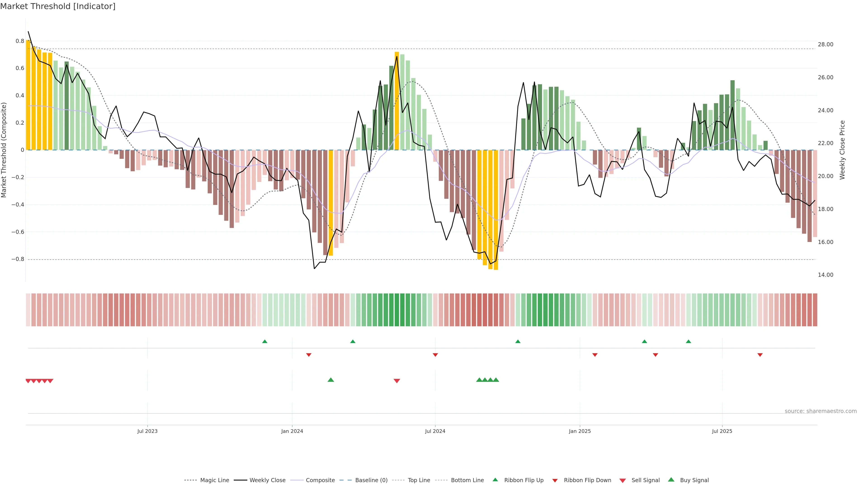This screenshot has height=488, width=868.
Task: Click the first ribbon flip up marker
Action: tap(265, 342)
